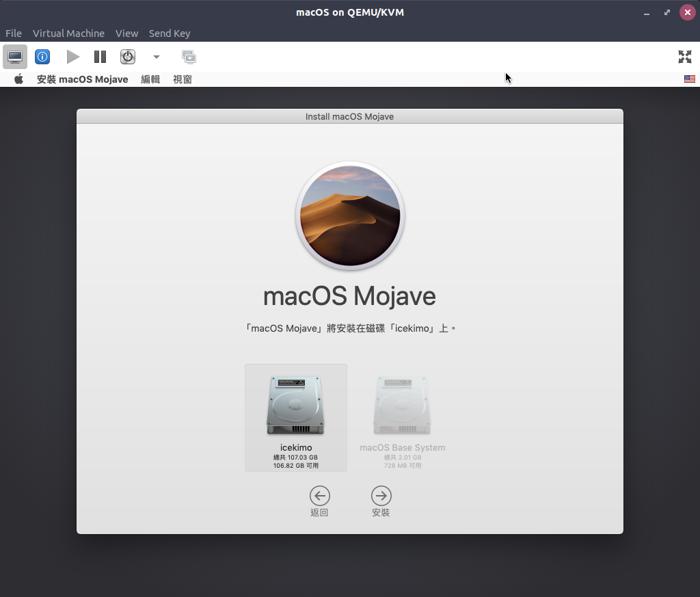Open the Apple menu in guest
Viewport: 700px width, 597px height.
[x=18, y=79]
